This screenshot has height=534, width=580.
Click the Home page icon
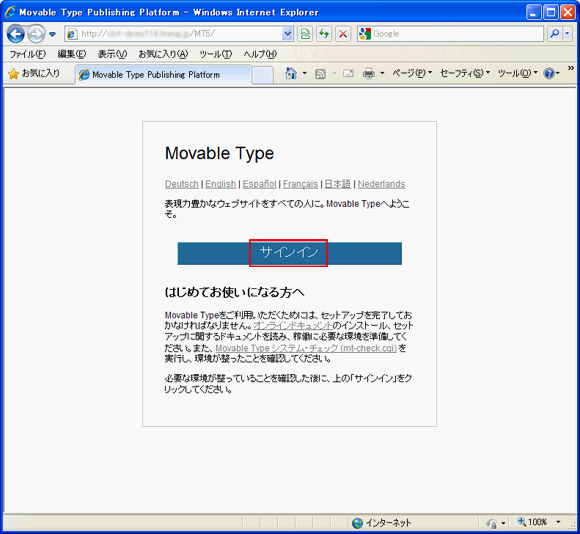tap(291, 74)
